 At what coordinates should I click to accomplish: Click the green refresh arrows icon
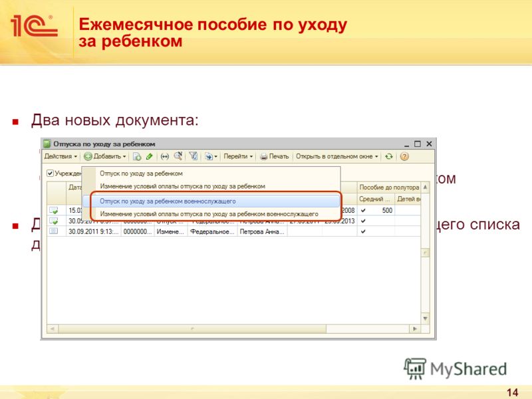(x=389, y=156)
